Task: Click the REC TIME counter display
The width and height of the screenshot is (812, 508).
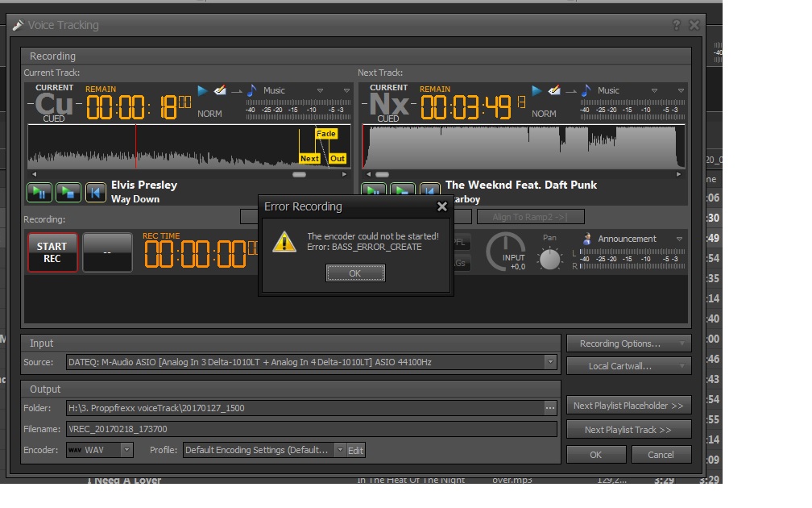Action: click(x=200, y=254)
